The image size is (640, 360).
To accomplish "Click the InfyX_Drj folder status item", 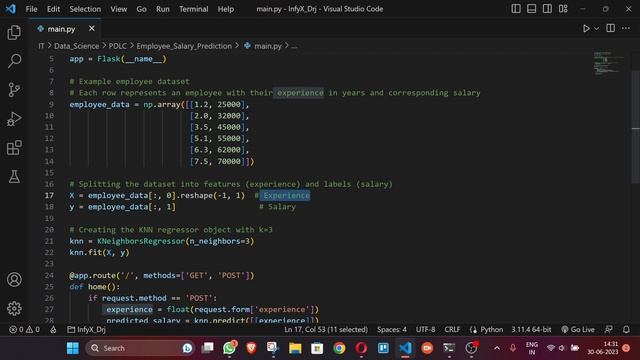I will (86, 329).
